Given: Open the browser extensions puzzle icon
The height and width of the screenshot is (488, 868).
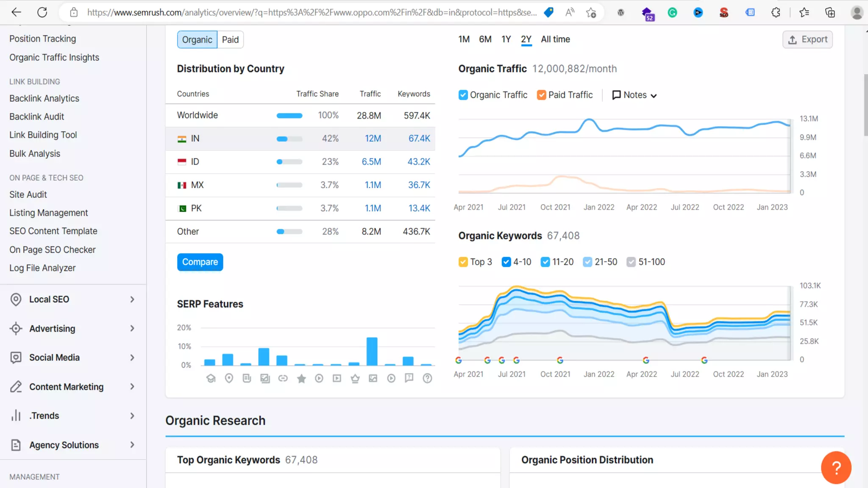Looking at the screenshot, I should tap(776, 13).
